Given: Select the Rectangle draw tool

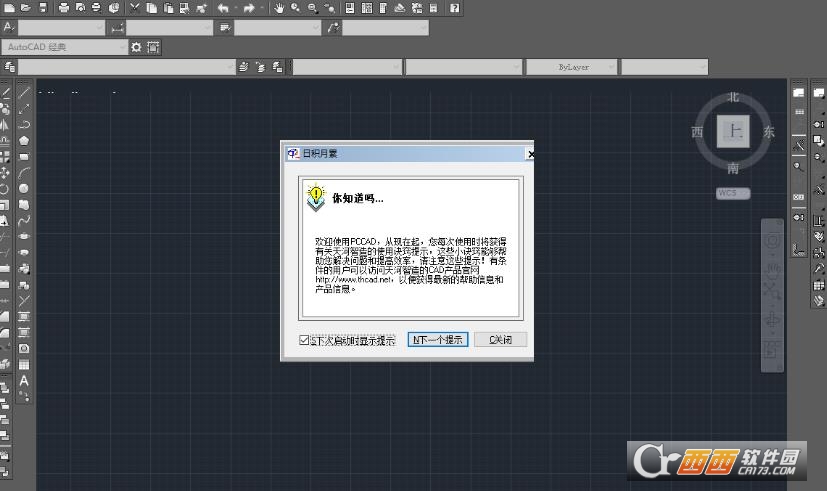Looking at the screenshot, I should click(x=24, y=157).
